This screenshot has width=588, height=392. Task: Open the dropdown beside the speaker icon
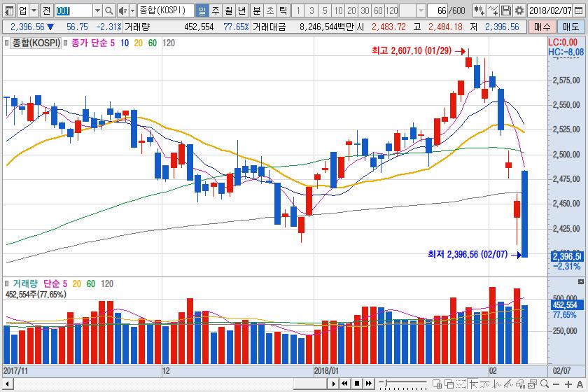point(132,10)
